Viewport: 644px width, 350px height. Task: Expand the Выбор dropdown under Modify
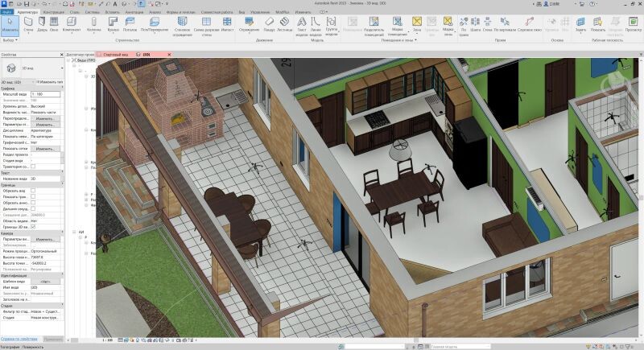point(10,39)
